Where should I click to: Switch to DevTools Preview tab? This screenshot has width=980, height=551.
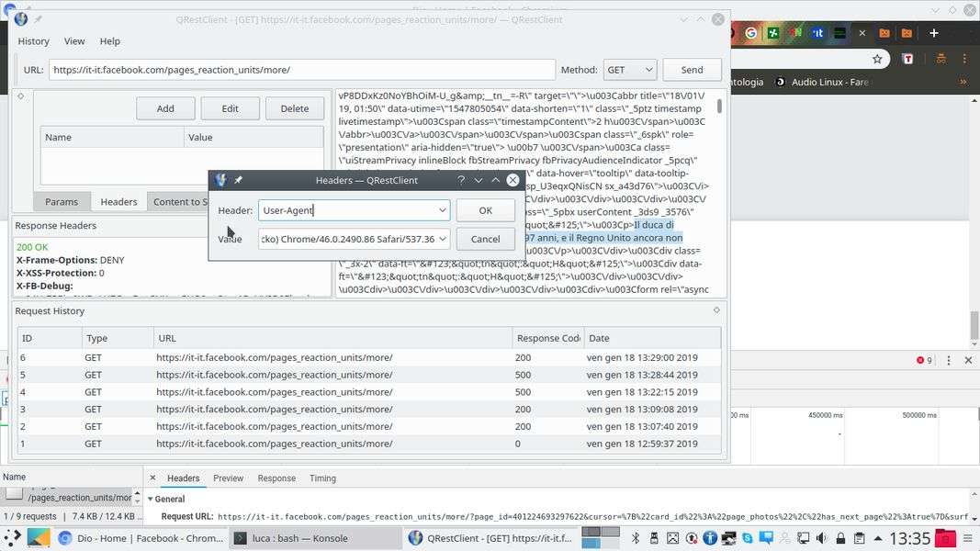(228, 478)
